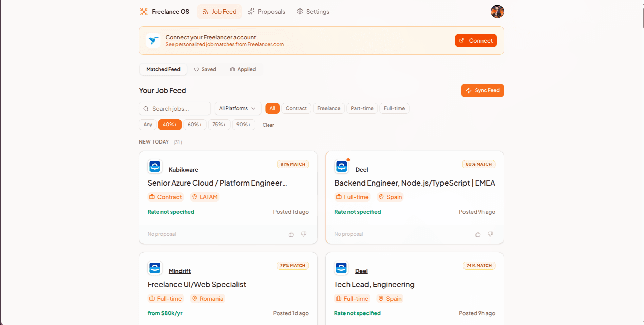Select the 75%+ match filter
The image size is (644, 325).
pos(219,125)
